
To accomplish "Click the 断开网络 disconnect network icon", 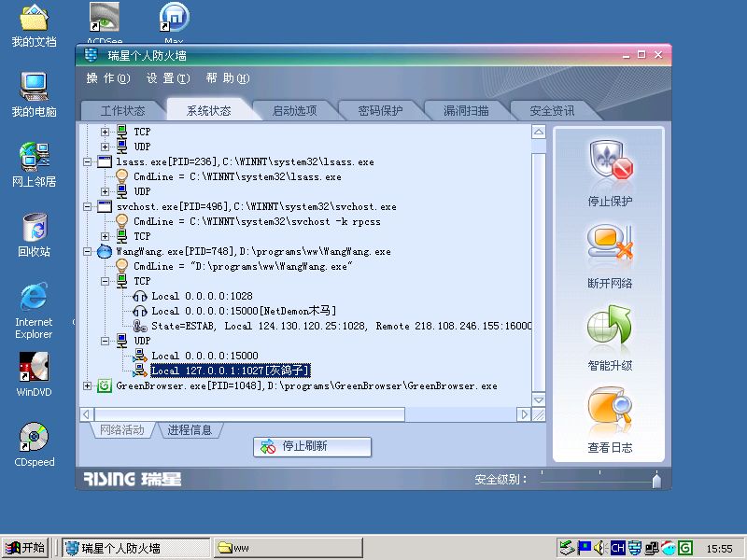I will (x=610, y=243).
